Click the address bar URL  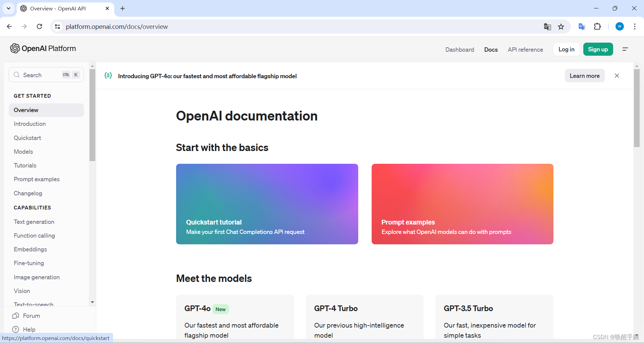tap(117, 27)
